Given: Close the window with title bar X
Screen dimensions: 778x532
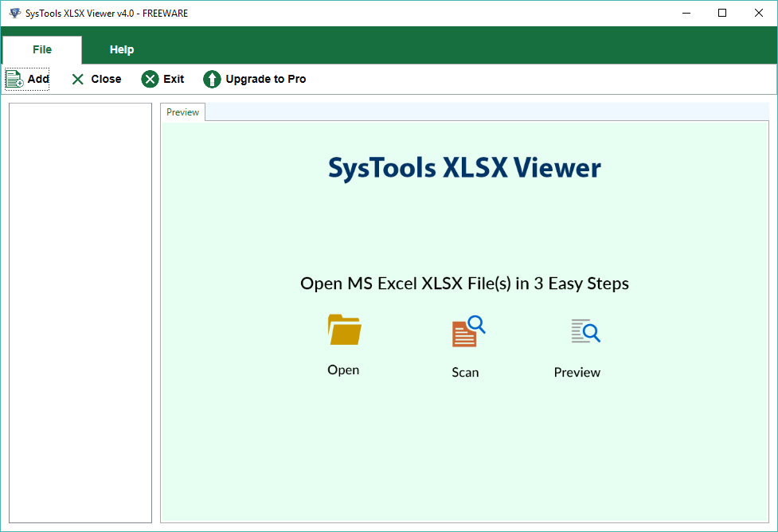Looking at the screenshot, I should click(759, 13).
